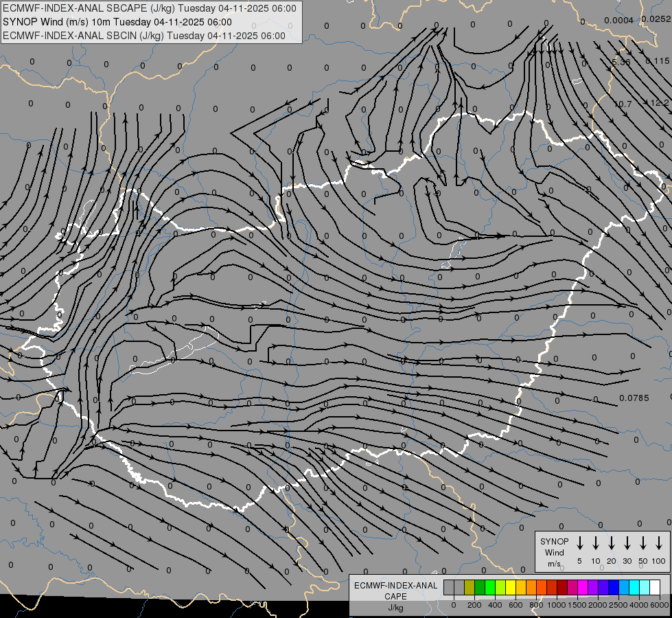This screenshot has height=618, width=672.
Task: Select the sky blue swatch starting at 2500
Action: coord(623,587)
